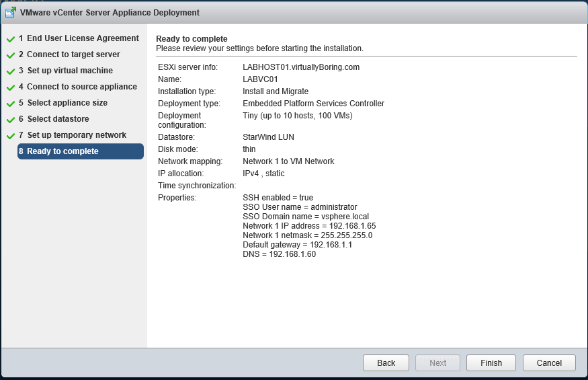Click green checkmark beside Connect to source appliance
Image resolution: width=588 pixels, height=380 pixels.
pos(11,87)
